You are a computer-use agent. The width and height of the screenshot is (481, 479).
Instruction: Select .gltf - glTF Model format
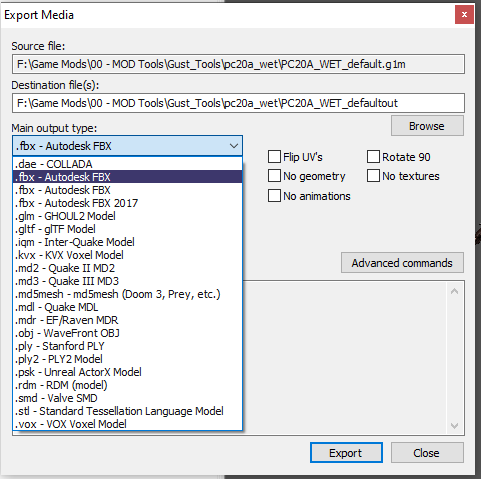127,229
